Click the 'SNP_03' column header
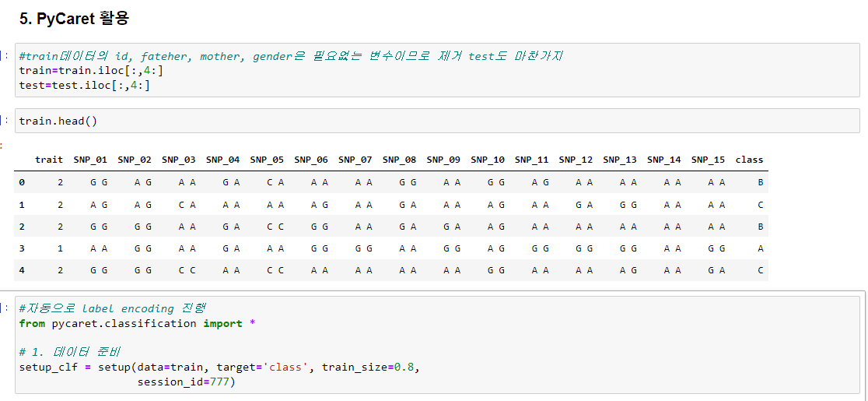 pos(179,160)
